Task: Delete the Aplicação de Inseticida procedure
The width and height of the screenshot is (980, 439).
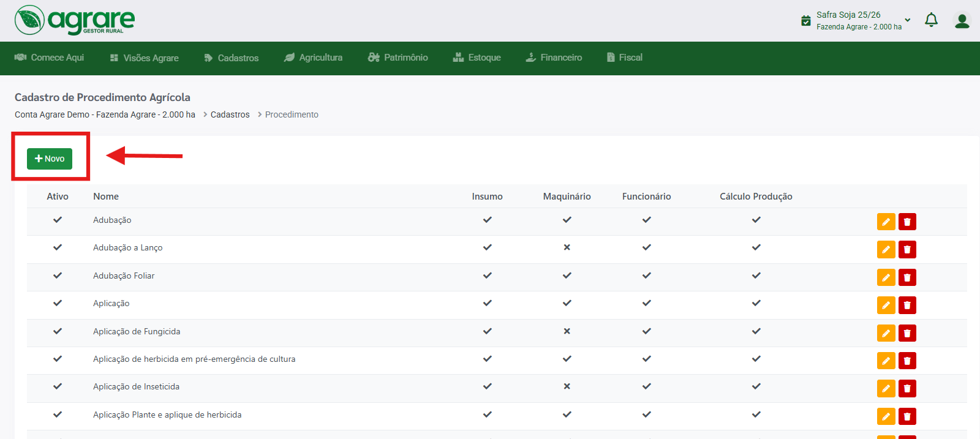Action: (907, 388)
